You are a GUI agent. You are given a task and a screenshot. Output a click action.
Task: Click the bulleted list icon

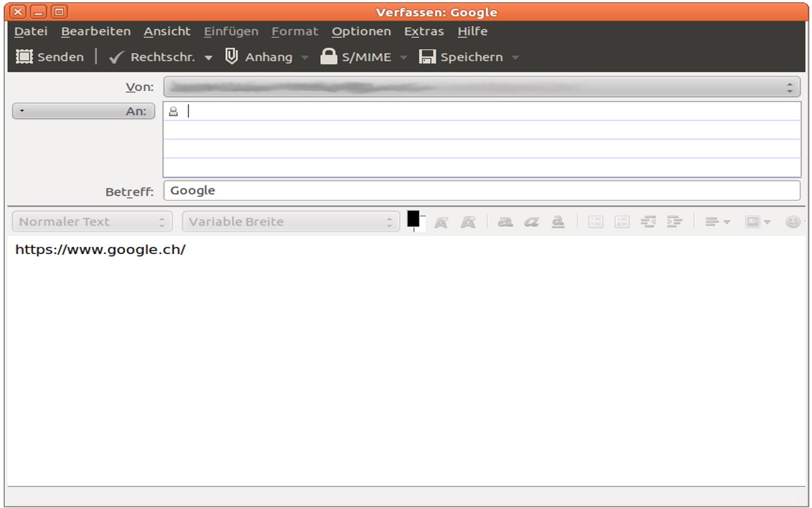click(x=596, y=222)
